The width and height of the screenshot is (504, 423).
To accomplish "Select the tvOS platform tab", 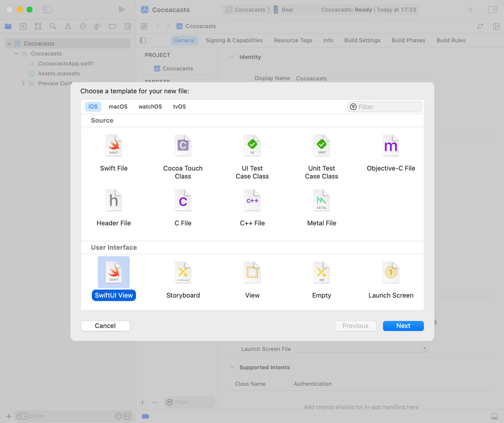I will (179, 107).
